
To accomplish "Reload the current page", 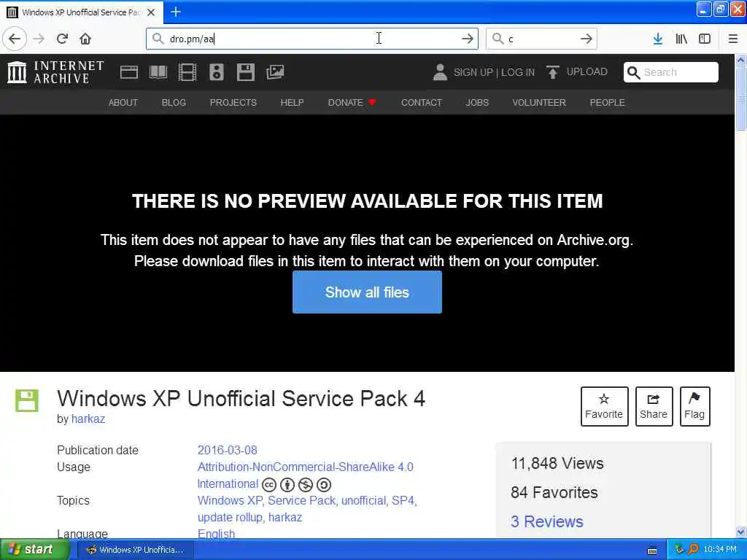I will click(62, 39).
